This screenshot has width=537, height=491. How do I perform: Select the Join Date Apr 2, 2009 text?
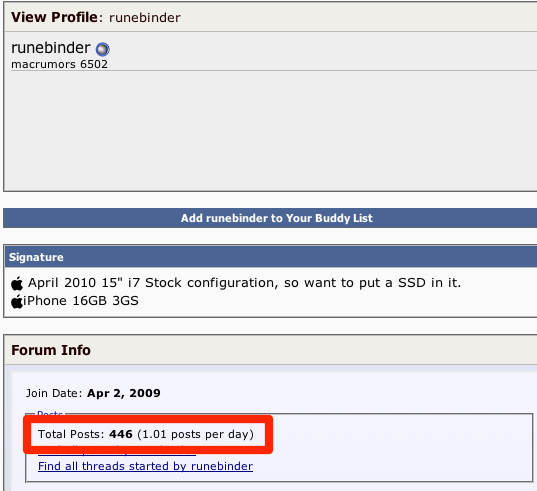93,393
